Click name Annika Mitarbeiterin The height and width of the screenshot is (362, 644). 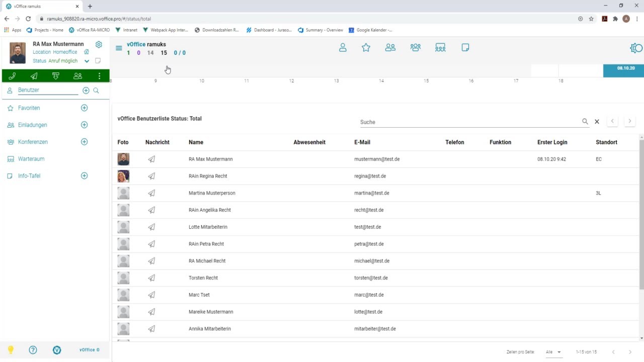click(210, 329)
